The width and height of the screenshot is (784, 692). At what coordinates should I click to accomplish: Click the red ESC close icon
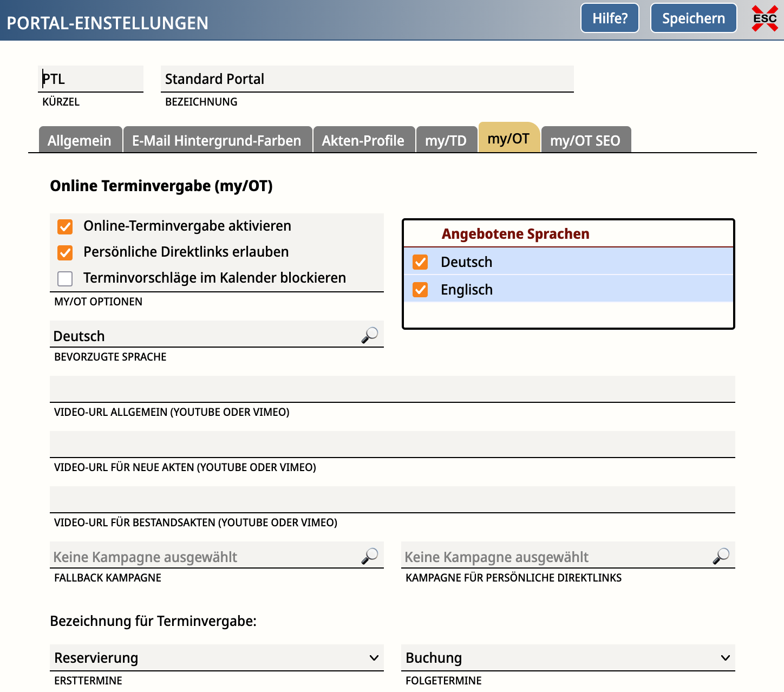[765, 18]
